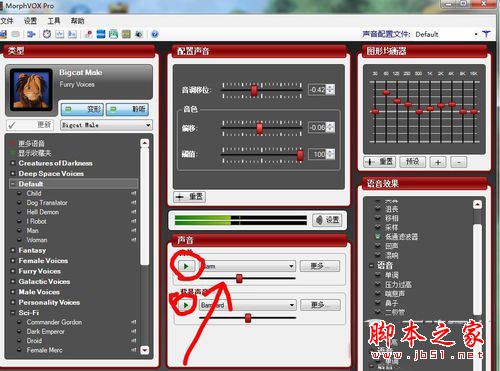Image resolution: width=500 pixels, height=371 pixels.
Task: Click the 更多语音 entry in voice list
Action: (x=31, y=144)
